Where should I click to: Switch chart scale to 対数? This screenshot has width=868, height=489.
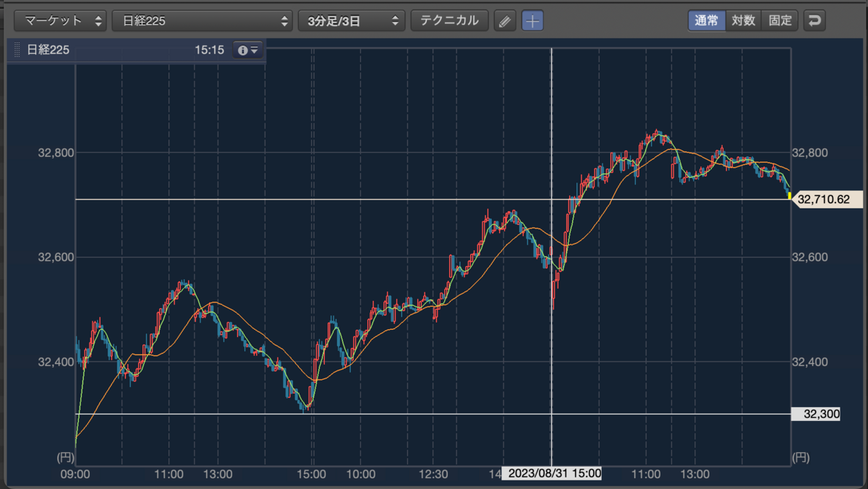[744, 21]
